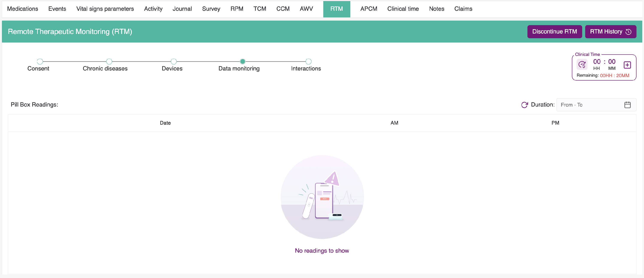This screenshot has width=644, height=278.
Task: Select the Consent step circle
Action: pos(40,61)
